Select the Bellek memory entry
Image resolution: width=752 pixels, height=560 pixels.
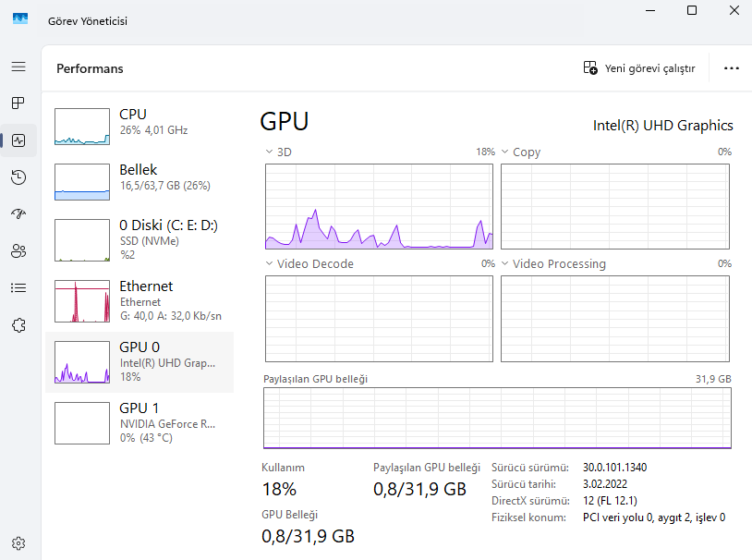[x=139, y=182]
